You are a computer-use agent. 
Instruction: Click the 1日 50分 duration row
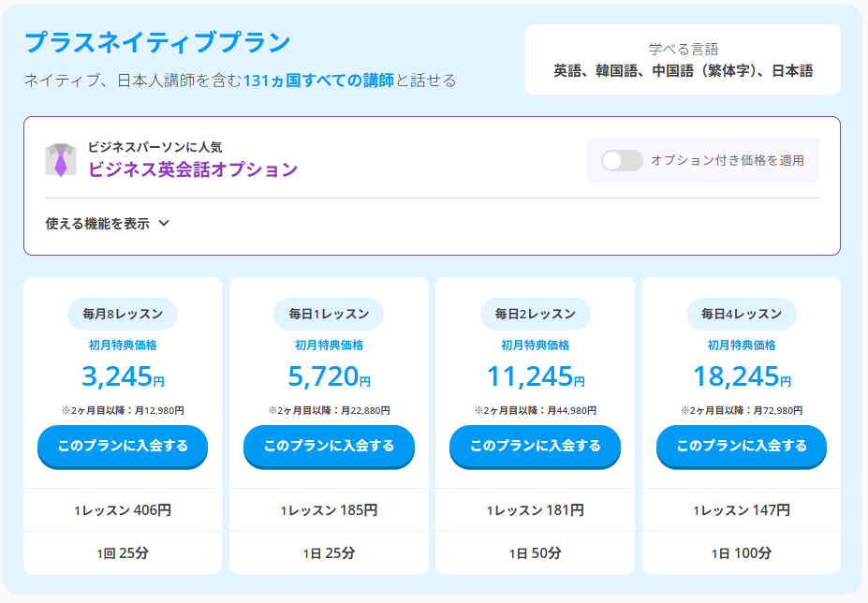[x=535, y=553]
